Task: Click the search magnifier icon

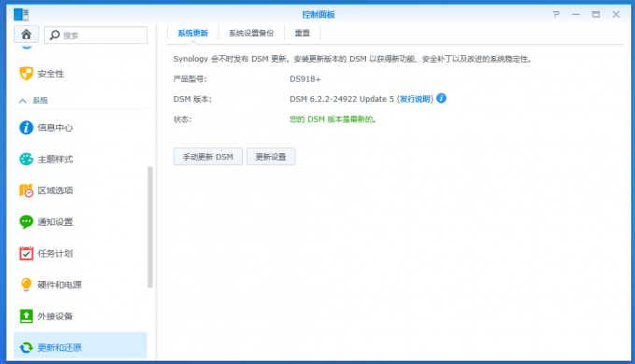Action: 55,35
